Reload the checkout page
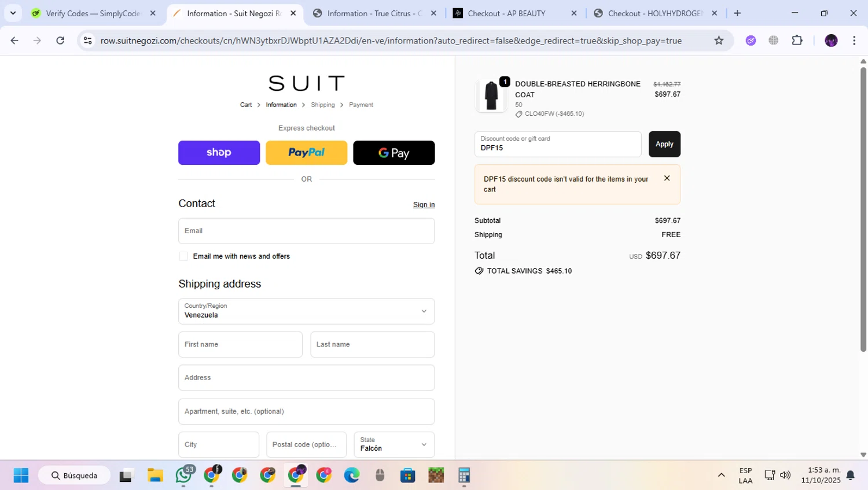This screenshot has width=868, height=490. point(60,40)
